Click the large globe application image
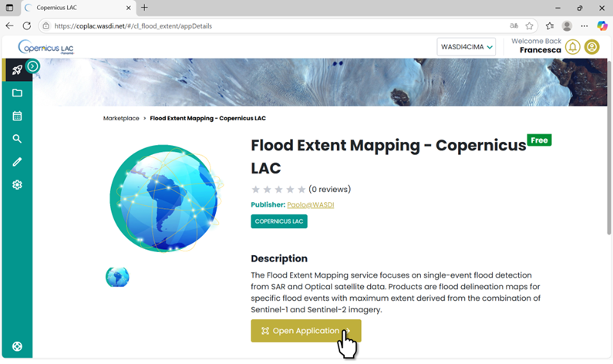This screenshot has height=364, width=613. tap(166, 199)
